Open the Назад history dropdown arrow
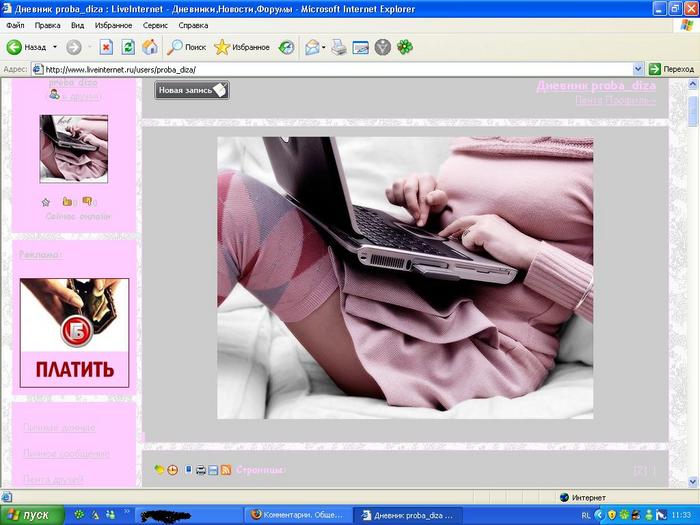This screenshot has width=700, height=525. (55, 47)
